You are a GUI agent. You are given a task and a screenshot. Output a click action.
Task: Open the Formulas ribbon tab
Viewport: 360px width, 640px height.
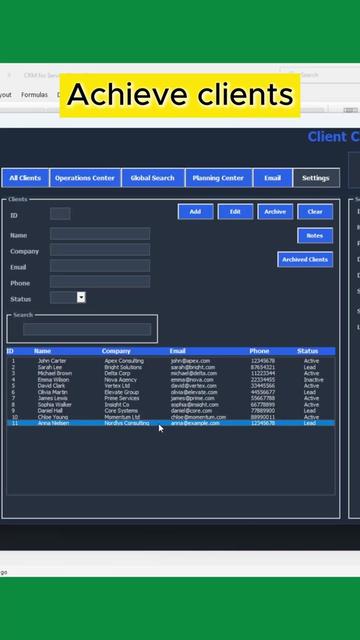(x=34, y=95)
